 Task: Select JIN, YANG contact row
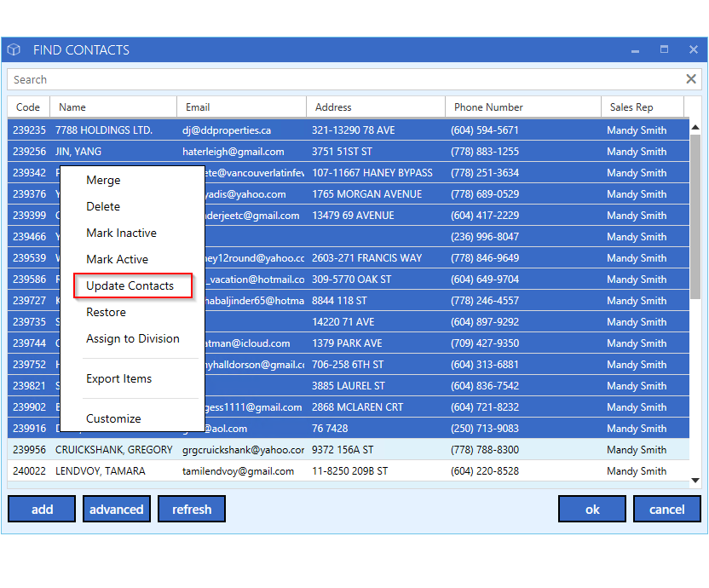(349, 152)
